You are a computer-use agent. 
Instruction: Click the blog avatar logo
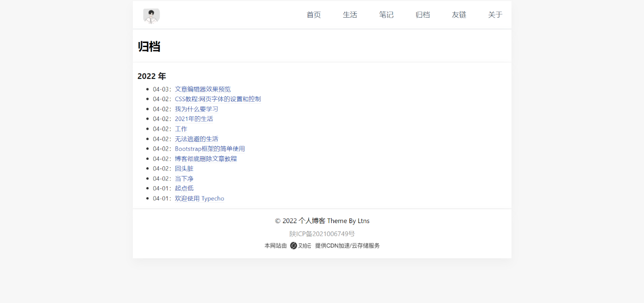click(151, 15)
